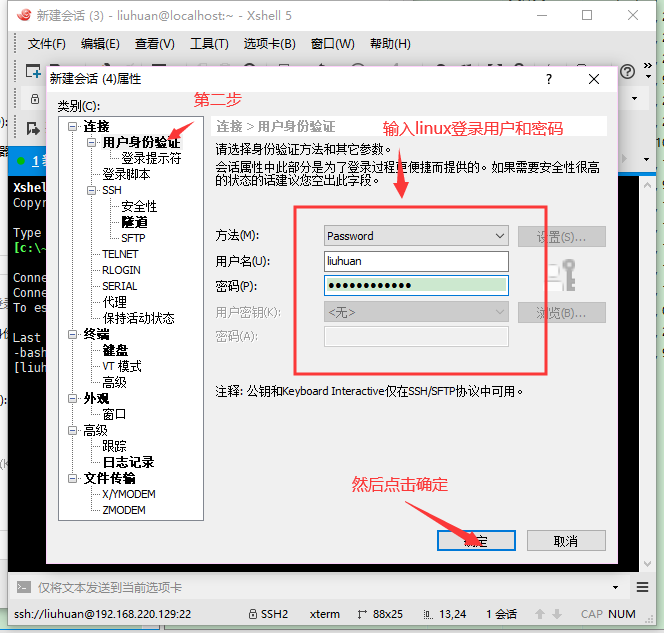Click the xterm status bar entry
The height and width of the screenshot is (633, 664).
pos(324,614)
